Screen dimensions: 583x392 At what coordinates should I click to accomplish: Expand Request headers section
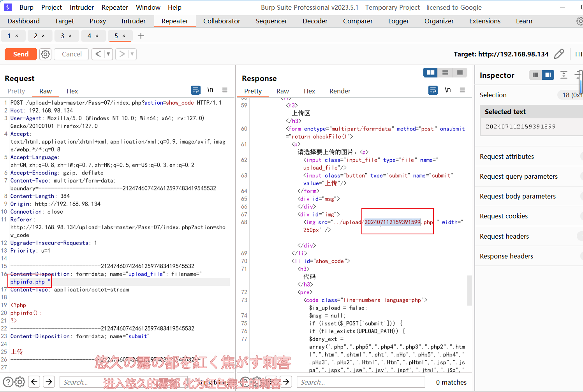[529, 236]
